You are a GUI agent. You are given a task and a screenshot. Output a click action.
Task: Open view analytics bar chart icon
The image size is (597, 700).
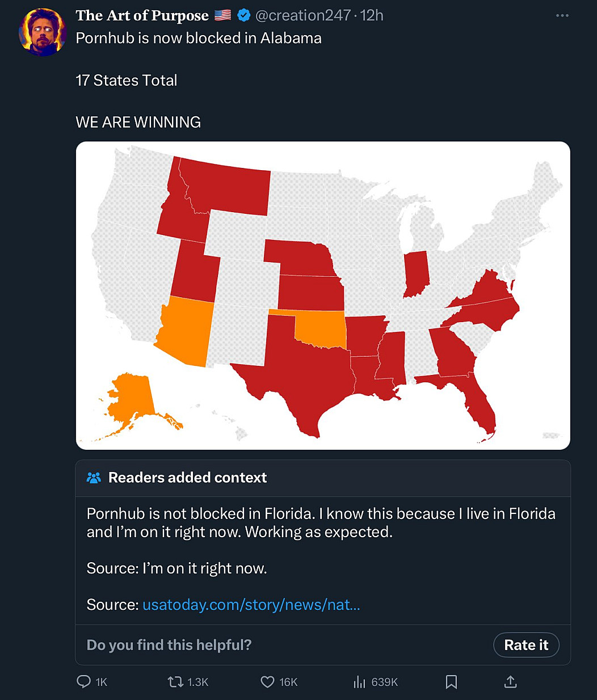pos(360,681)
